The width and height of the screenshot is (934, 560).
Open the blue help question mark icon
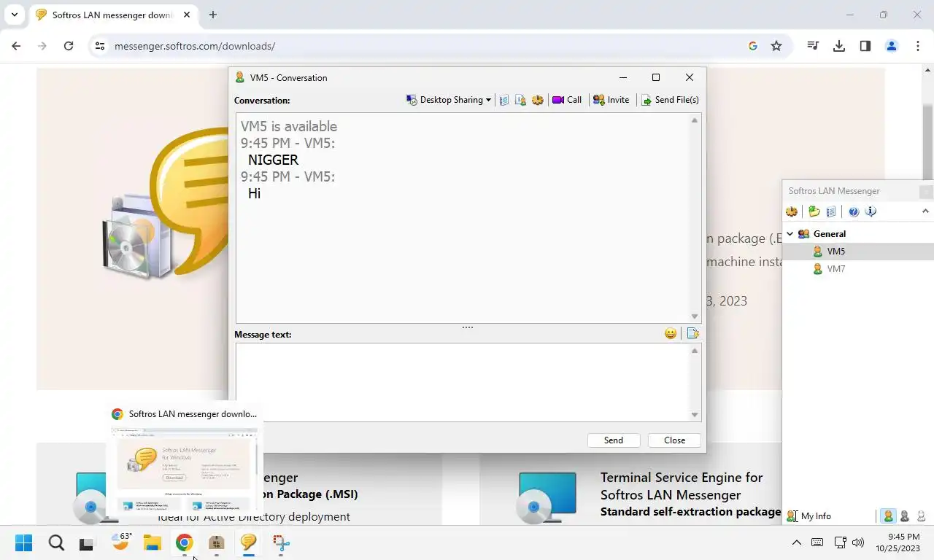tap(854, 211)
